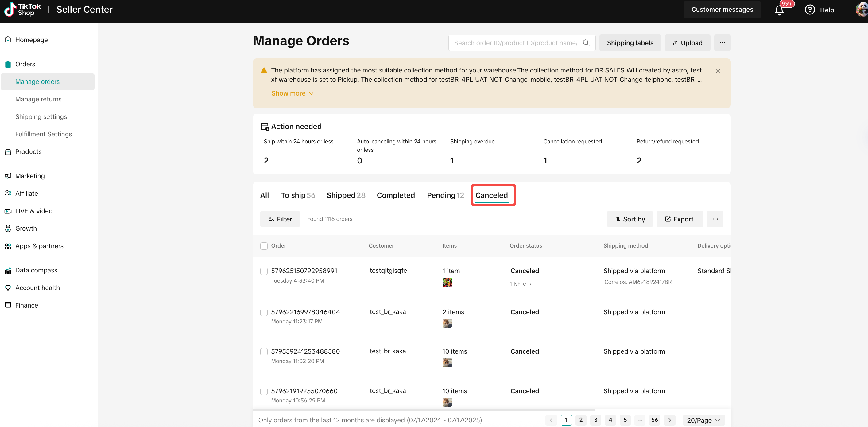The width and height of the screenshot is (868, 427).
Task: Open the profile avatar menu
Action: (862, 10)
